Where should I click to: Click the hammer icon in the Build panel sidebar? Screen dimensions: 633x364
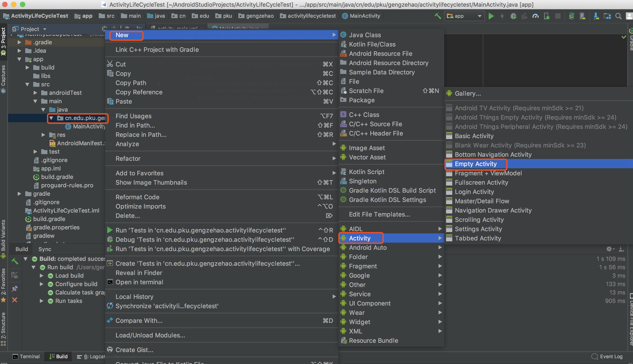point(15,261)
